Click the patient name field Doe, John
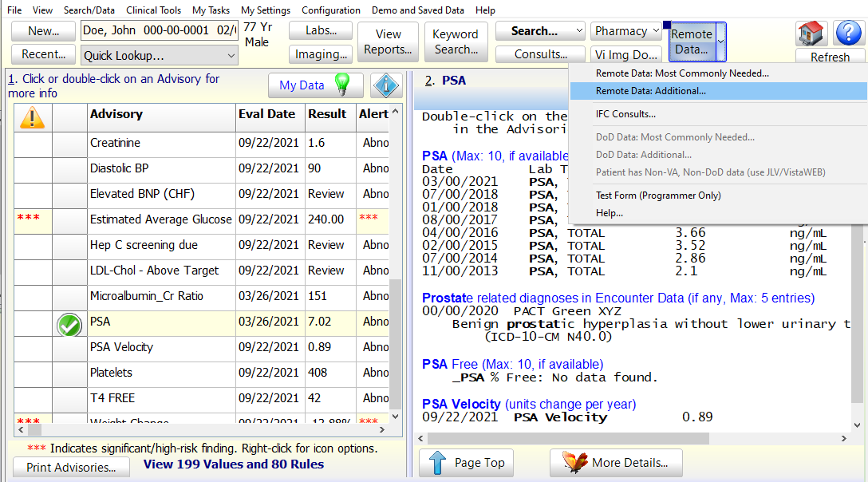This screenshot has width=868, height=482. (x=160, y=30)
